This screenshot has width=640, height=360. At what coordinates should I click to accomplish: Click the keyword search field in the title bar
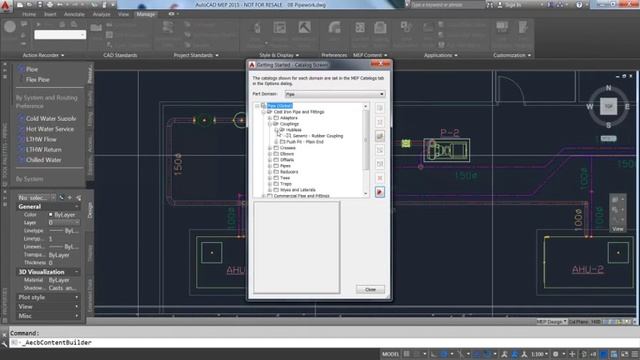pyautogui.click(x=447, y=5)
